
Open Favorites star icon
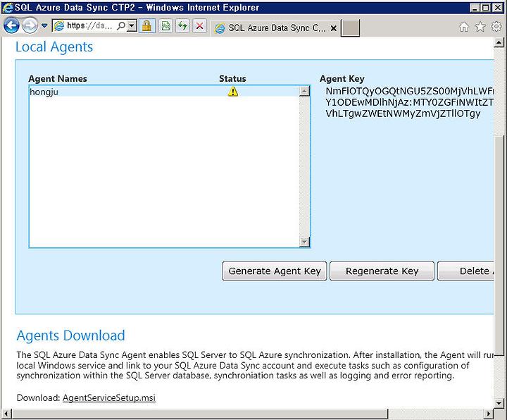(480, 27)
